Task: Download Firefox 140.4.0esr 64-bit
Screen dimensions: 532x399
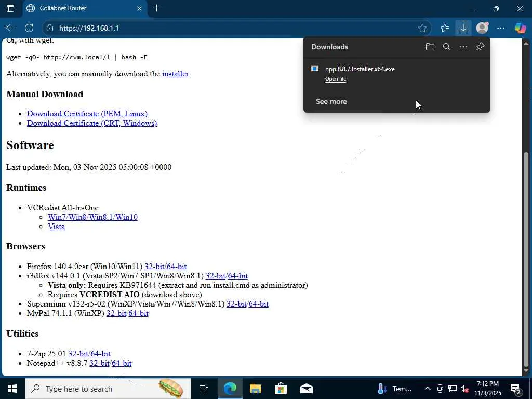Action: click(177, 267)
